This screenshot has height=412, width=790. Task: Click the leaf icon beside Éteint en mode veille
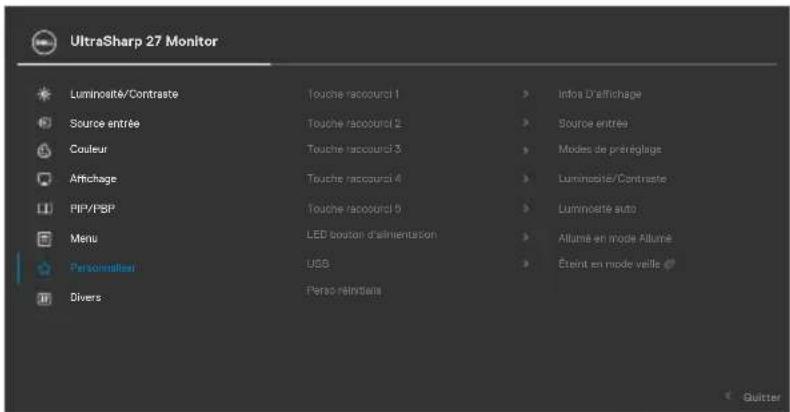point(670,264)
